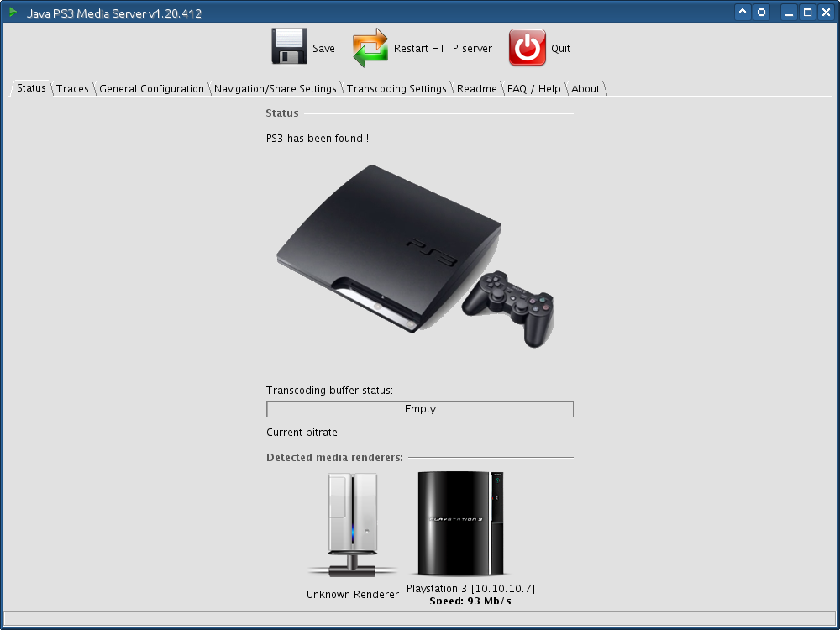Click the 'PS3 has been found !' text
Screen dimensions: 840x630
(x=318, y=139)
